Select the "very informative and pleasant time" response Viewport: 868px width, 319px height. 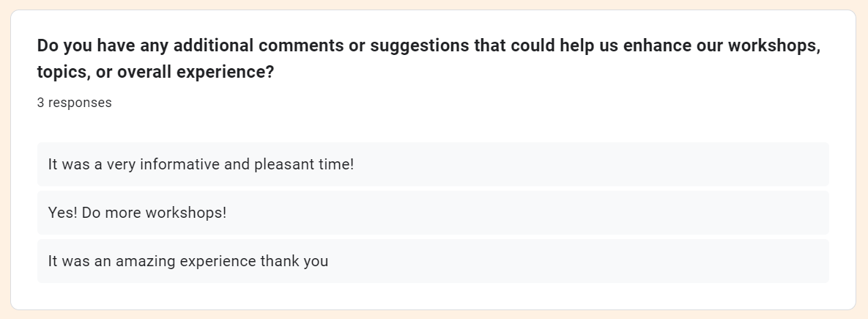point(433,164)
